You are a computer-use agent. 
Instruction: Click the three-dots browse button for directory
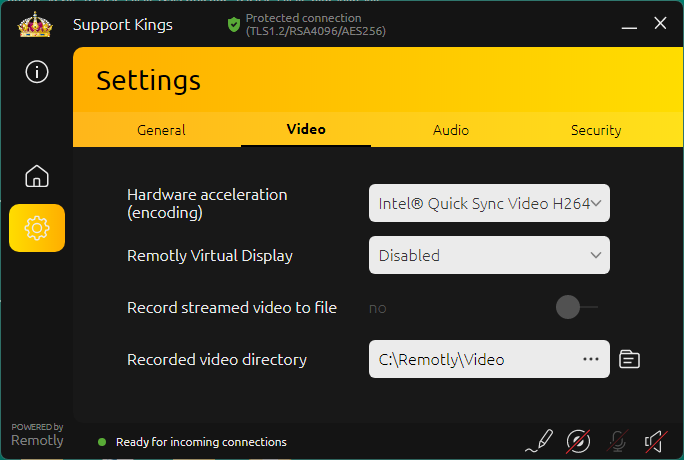click(590, 359)
